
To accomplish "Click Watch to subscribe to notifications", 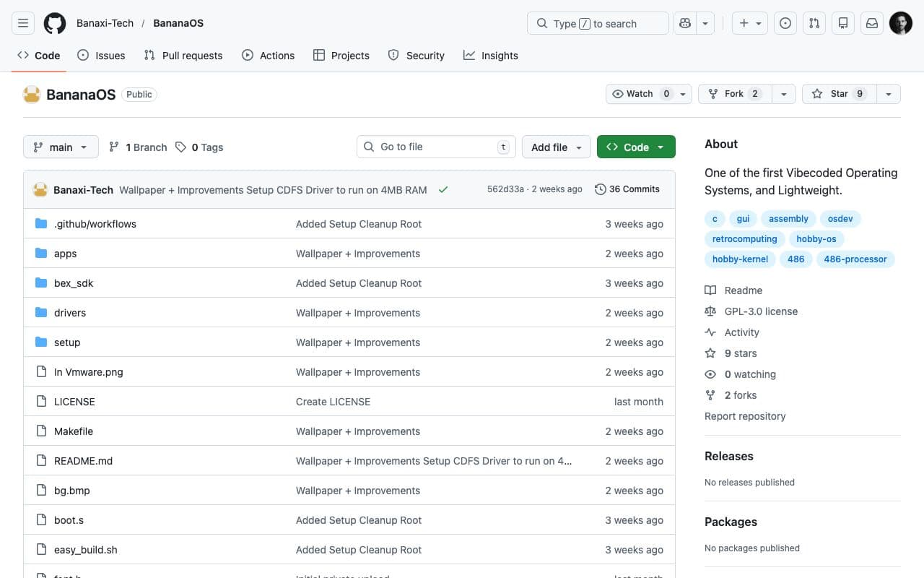I will pos(638,93).
